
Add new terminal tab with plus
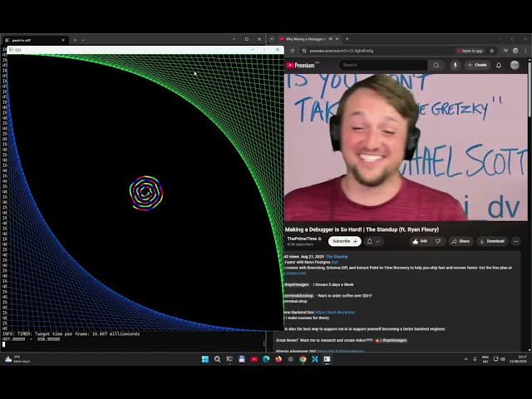[x=75, y=40]
